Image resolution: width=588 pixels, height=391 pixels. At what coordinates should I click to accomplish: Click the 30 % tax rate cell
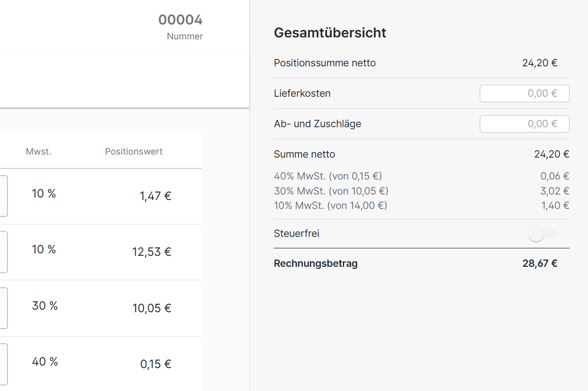point(45,306)
